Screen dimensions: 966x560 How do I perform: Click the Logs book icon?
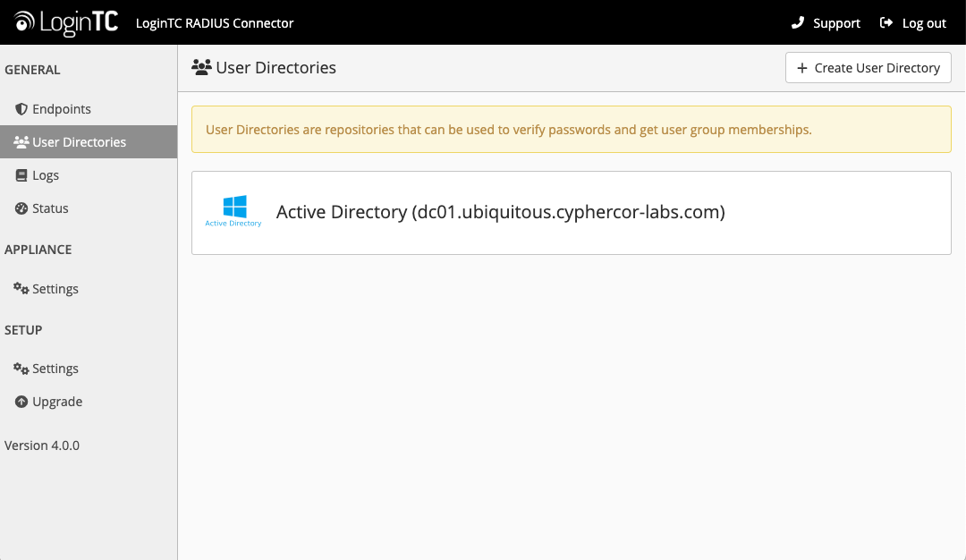pyautogui.click(x=22, y=175)
